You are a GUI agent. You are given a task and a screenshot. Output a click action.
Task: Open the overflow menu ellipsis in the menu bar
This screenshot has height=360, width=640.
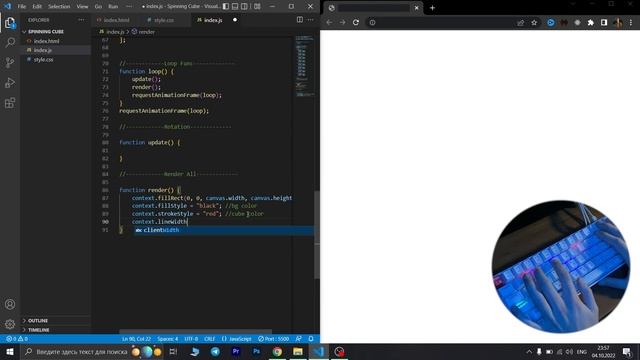(129, 7)
